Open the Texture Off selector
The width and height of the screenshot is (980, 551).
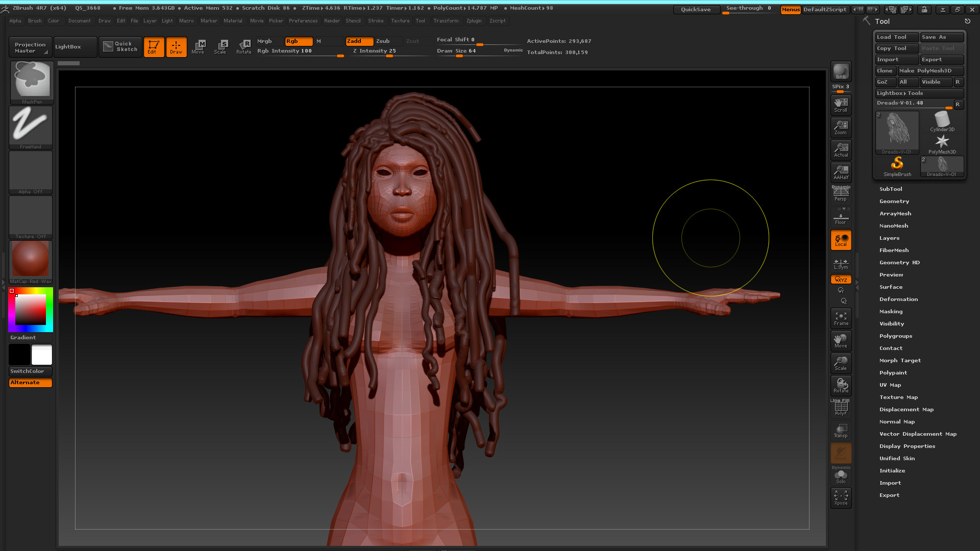(31, 217)
